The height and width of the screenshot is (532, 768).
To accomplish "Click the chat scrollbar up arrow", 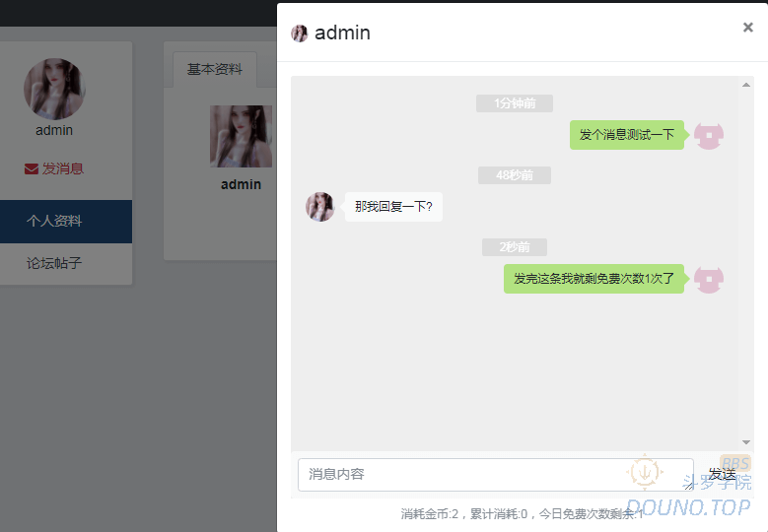I will pyautogui.click(x=746, y=85).
